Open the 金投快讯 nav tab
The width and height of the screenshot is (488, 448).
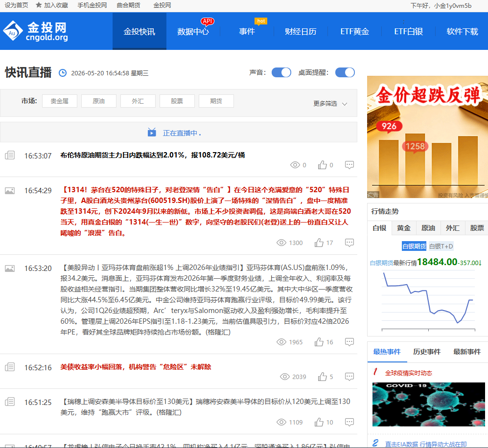click(x=139, y=31)
